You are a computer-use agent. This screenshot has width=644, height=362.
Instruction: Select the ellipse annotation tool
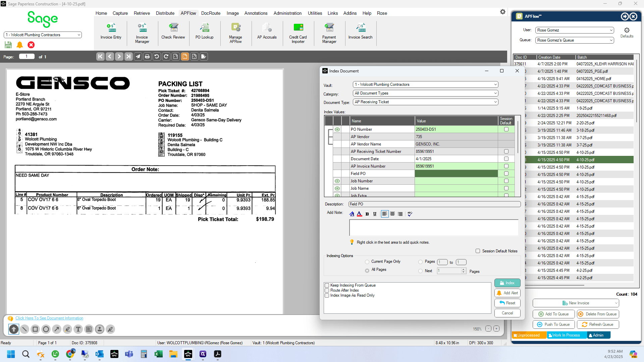coord(46,329)
